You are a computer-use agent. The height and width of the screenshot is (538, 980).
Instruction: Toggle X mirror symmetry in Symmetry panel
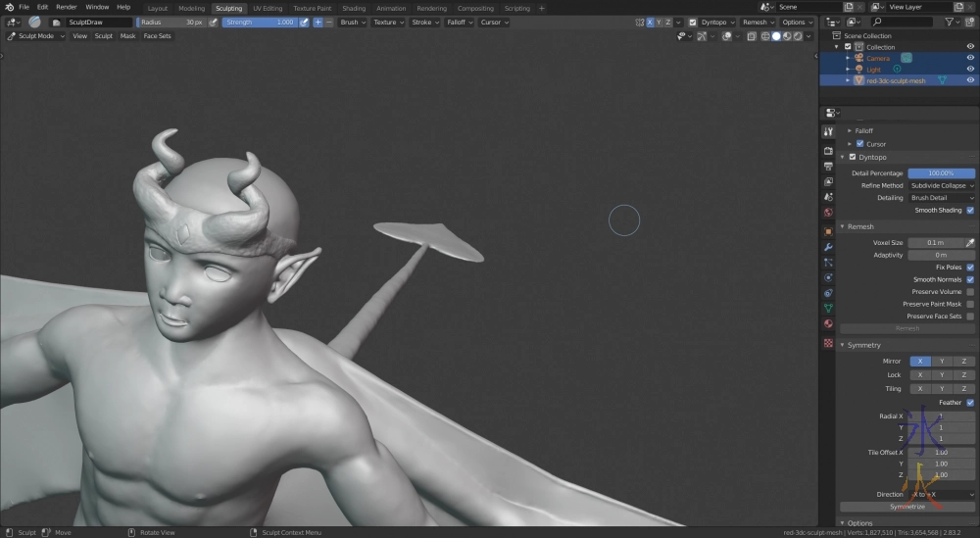coord(919,361)
